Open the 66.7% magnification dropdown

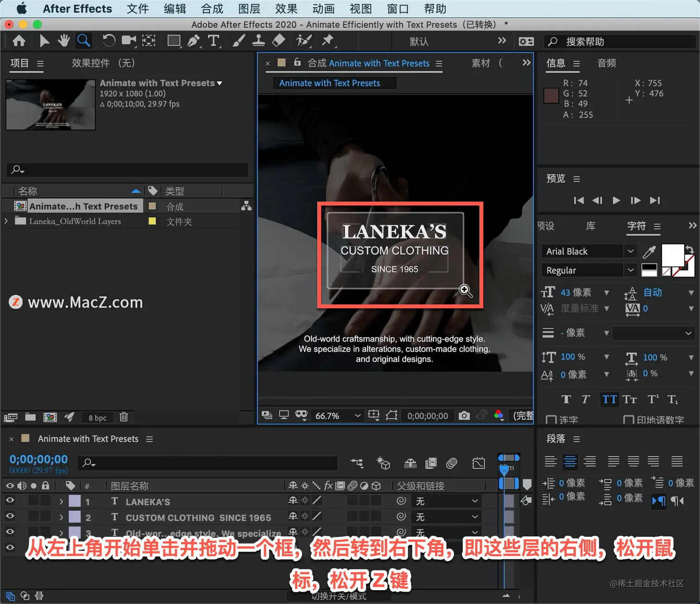coord(337,416)
